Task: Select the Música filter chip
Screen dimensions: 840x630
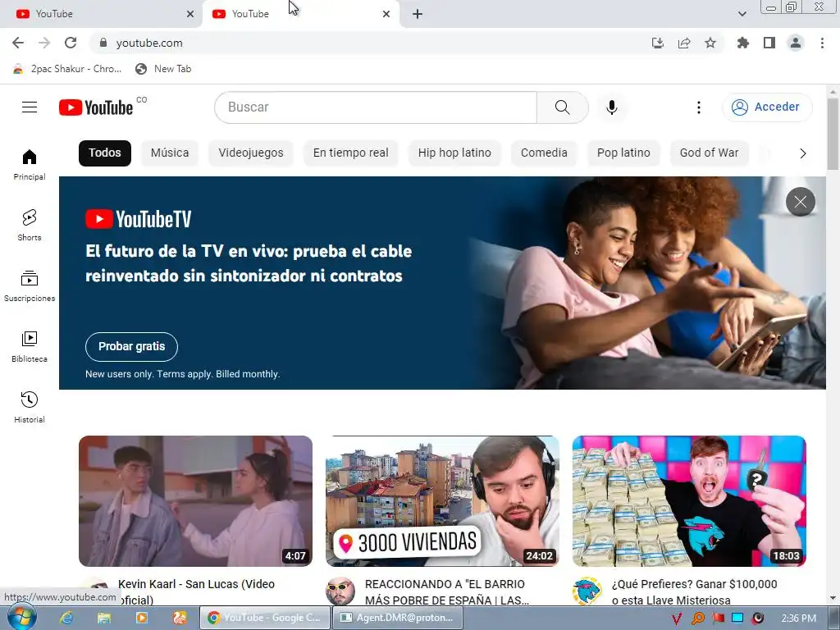Action: point(170,153)
